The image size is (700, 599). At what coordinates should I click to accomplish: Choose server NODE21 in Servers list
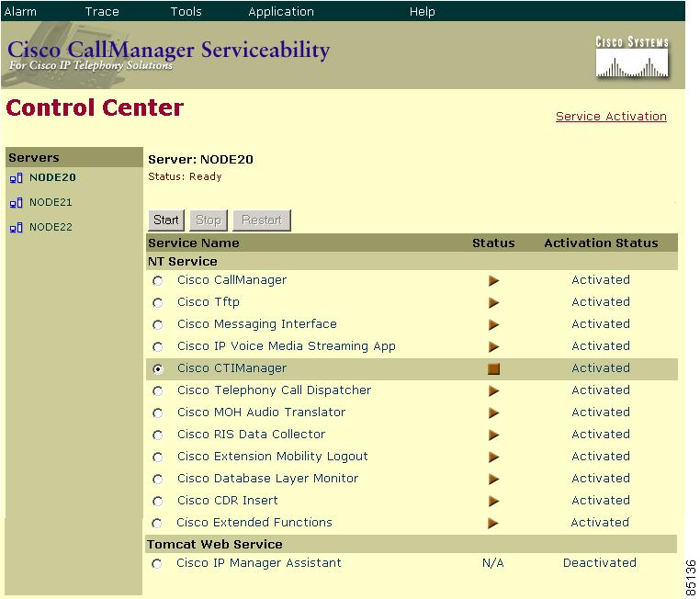click(51, 202)
